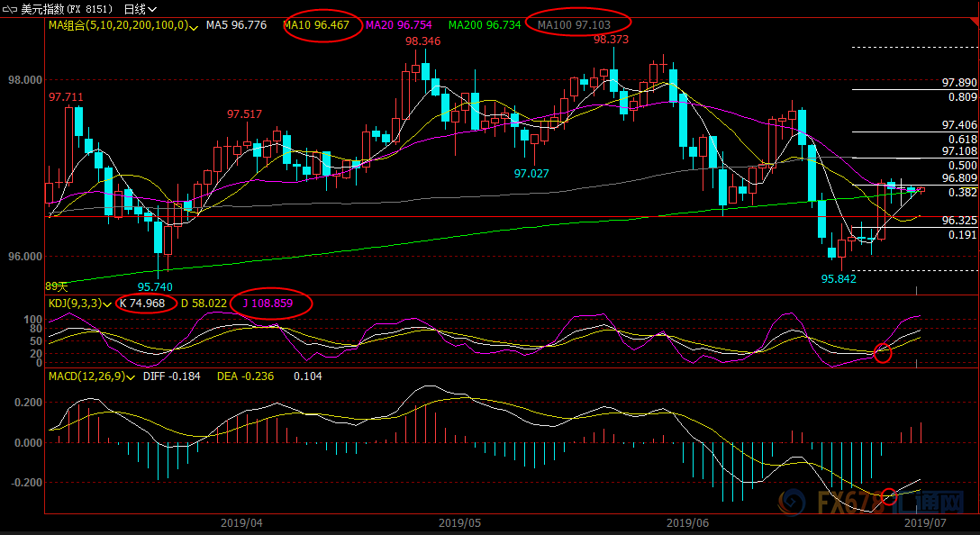The height and width of the screenshot is (535, 980).
Task: Select the MA5 96.776 legend label
Action: click(236, 25)
